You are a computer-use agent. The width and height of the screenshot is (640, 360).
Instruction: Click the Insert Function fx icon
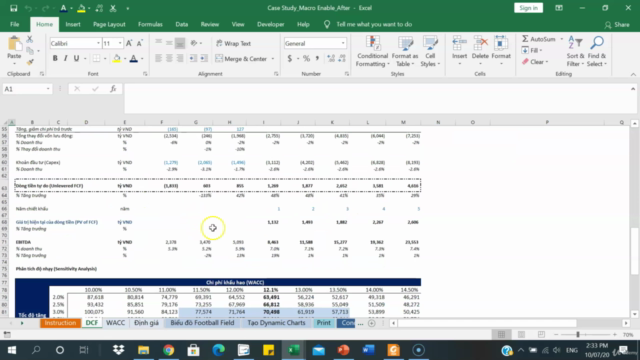(113, 89)
